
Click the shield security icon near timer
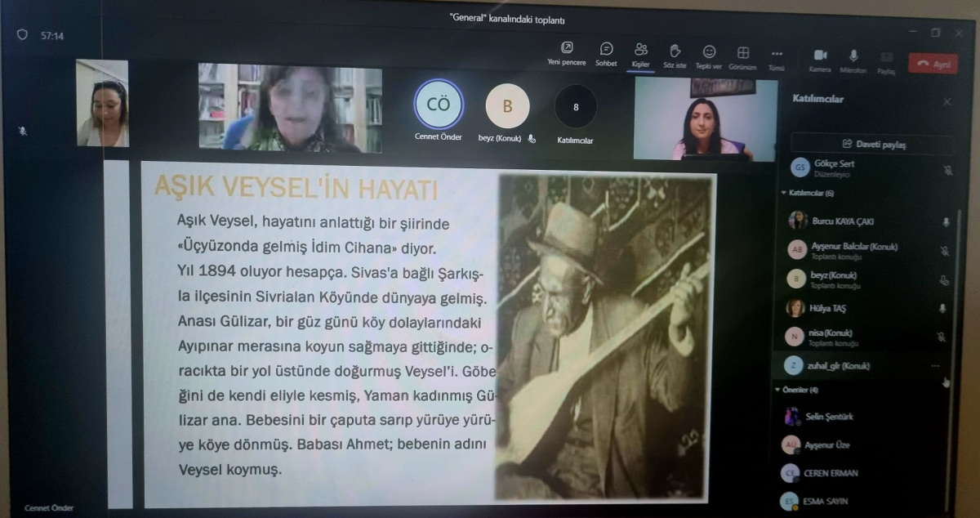pos(22,35)
